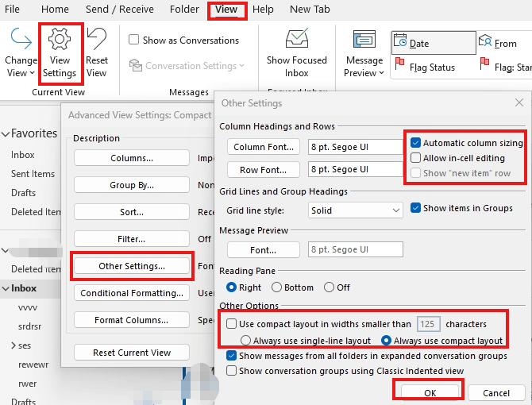Collapse the Favorites section
The width and height of the screenshot is (532, 405).
(6, 134)
